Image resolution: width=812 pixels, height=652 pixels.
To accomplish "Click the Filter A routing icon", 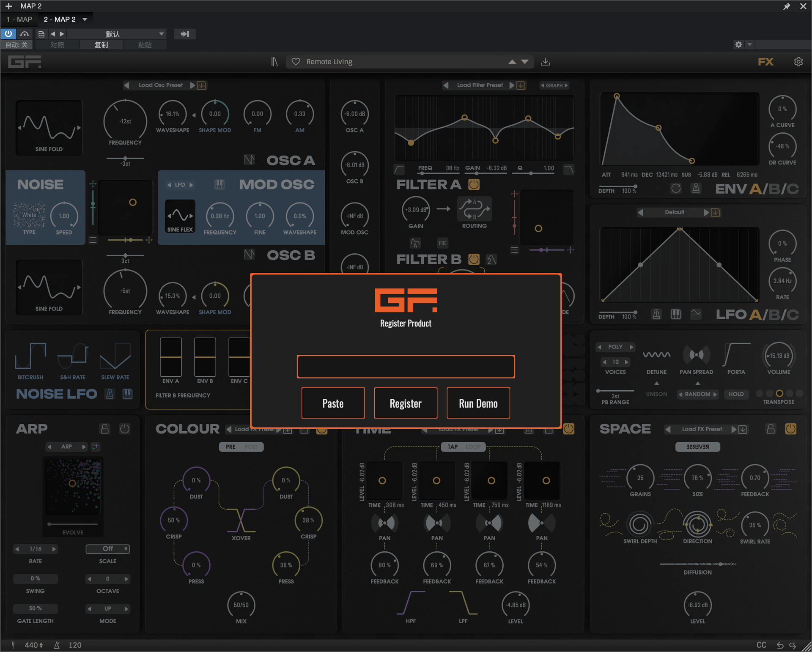I will pos(474,209).
